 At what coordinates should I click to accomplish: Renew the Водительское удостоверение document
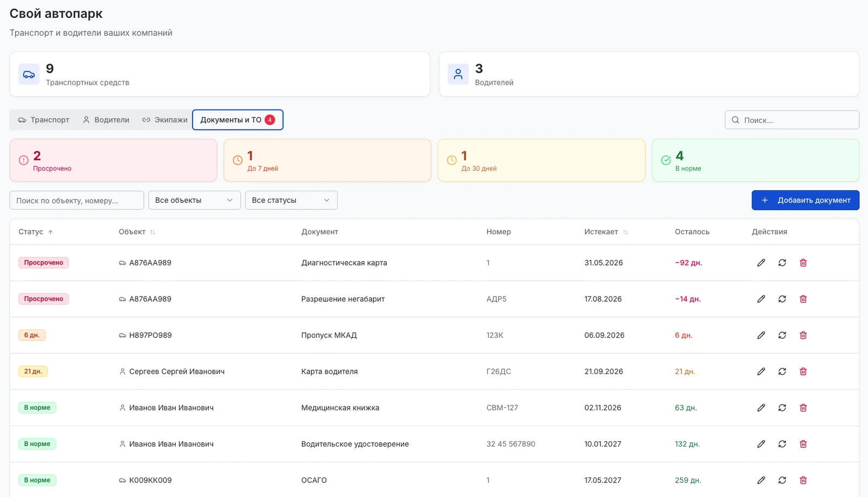point(782,444)
